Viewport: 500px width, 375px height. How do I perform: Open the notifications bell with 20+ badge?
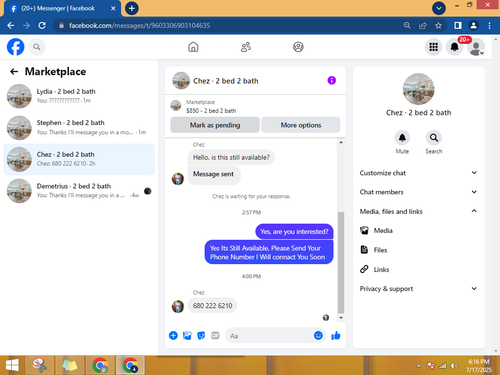tap(455, 47)
